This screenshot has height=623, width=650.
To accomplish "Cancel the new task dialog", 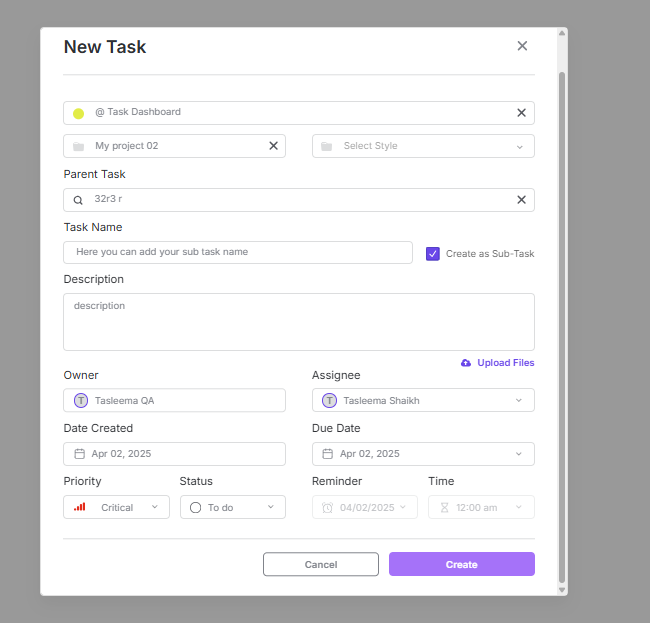I will point(320,565).
